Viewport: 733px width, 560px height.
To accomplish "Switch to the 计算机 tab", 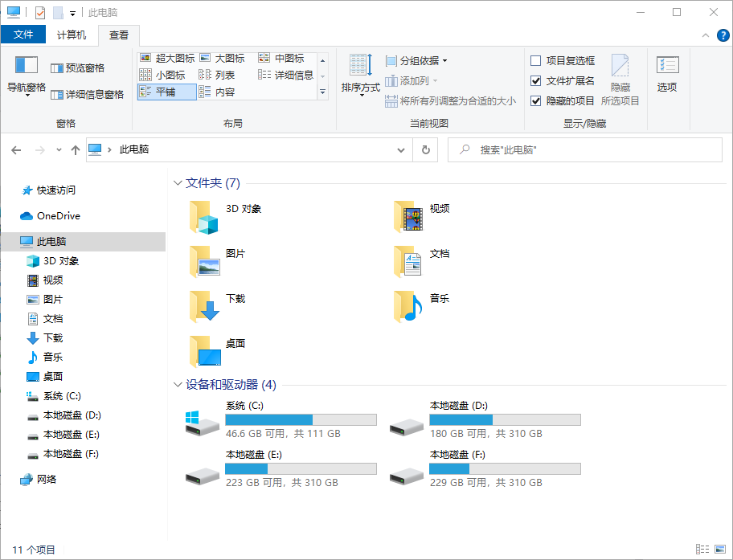I will pyautogui.click(x=72, y=35).
